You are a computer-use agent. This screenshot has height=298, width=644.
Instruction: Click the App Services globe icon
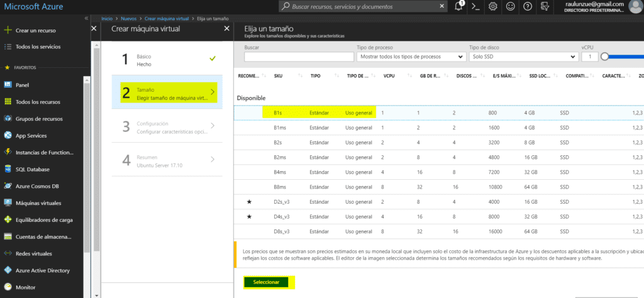point(8,135)
